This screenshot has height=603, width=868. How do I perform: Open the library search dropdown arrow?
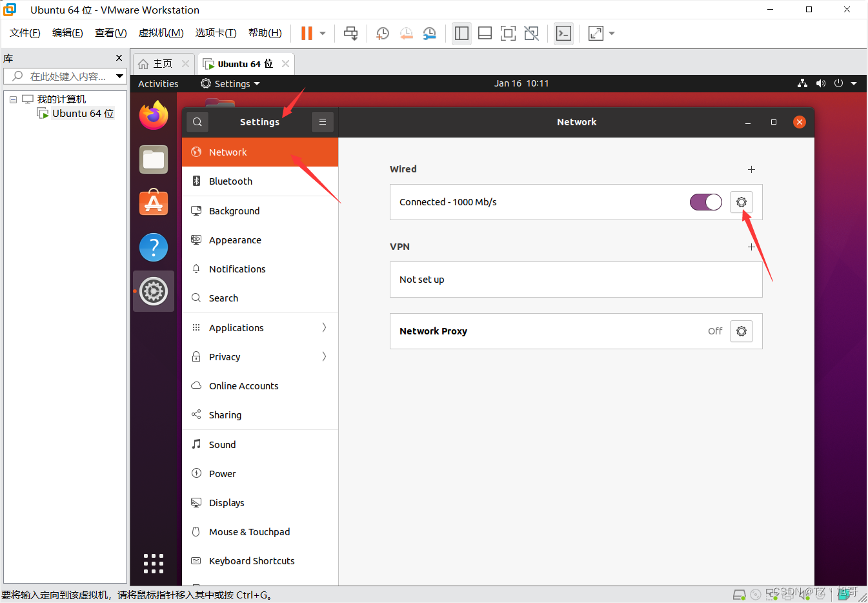pyautogui.click(x=120, y=76)
